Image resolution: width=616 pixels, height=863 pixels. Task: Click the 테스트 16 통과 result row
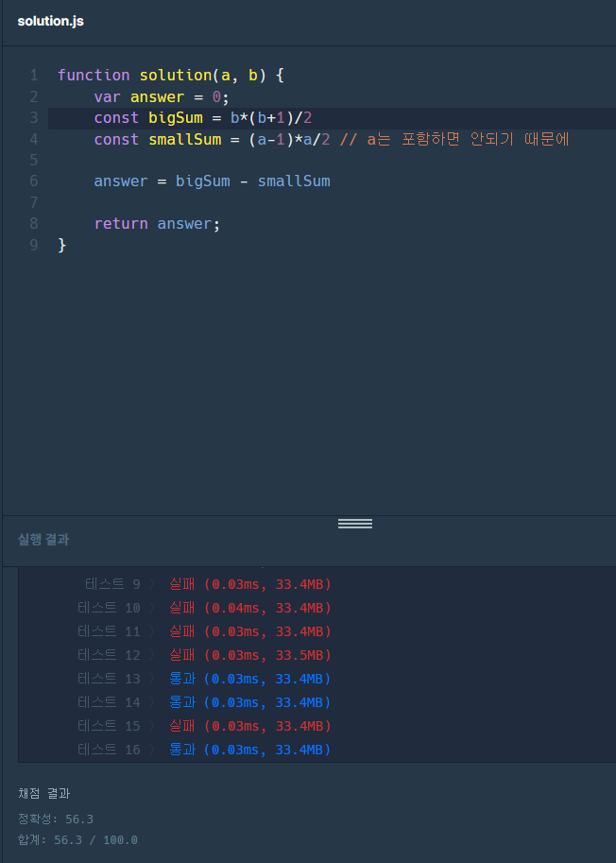(205, 751)
